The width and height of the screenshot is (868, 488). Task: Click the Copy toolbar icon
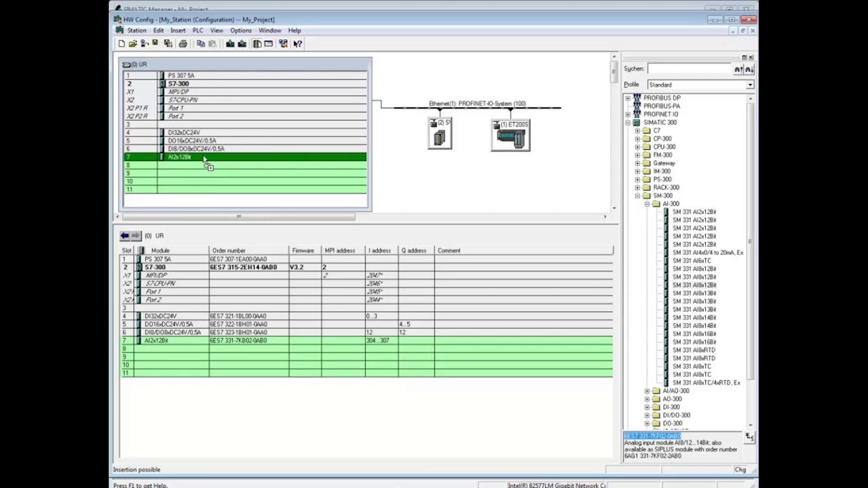201,43
